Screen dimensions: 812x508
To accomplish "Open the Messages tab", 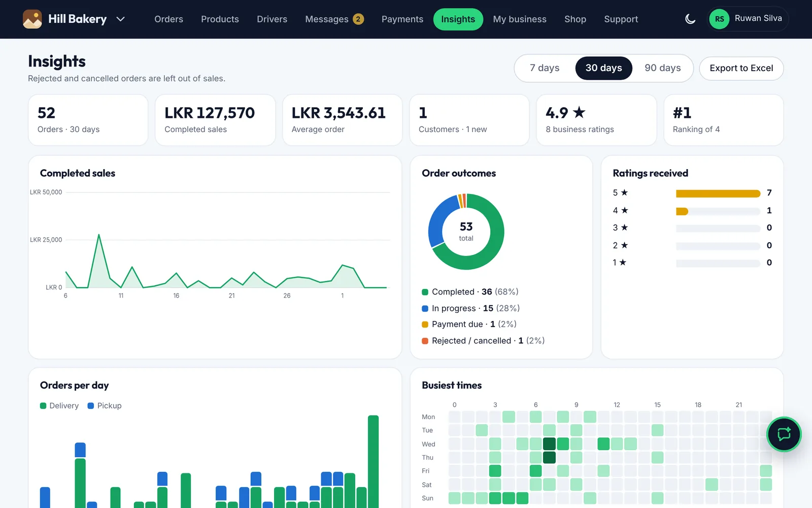I will coord(334,19).
